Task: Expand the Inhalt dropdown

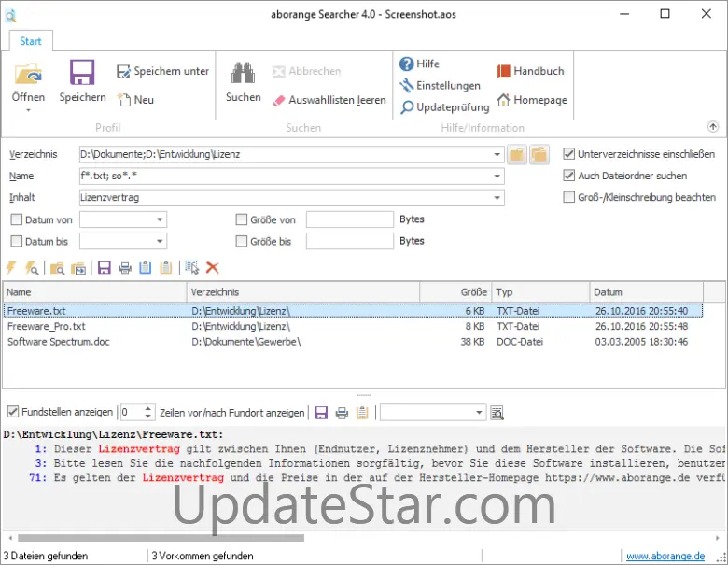Action: point(497,198)
